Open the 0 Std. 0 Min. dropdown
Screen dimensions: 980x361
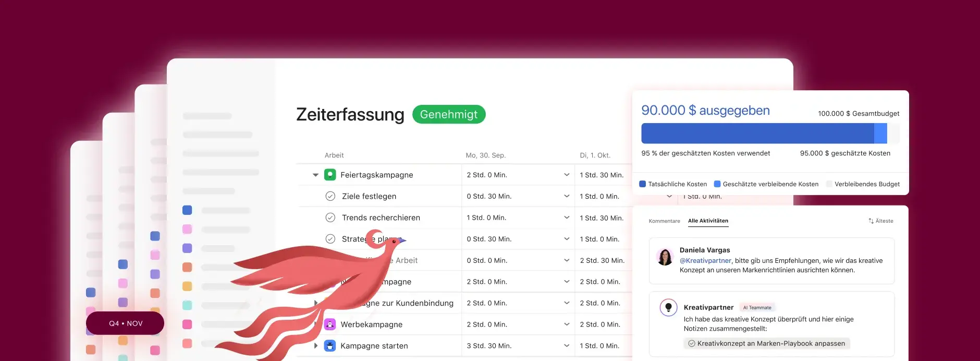coord(567,260)
